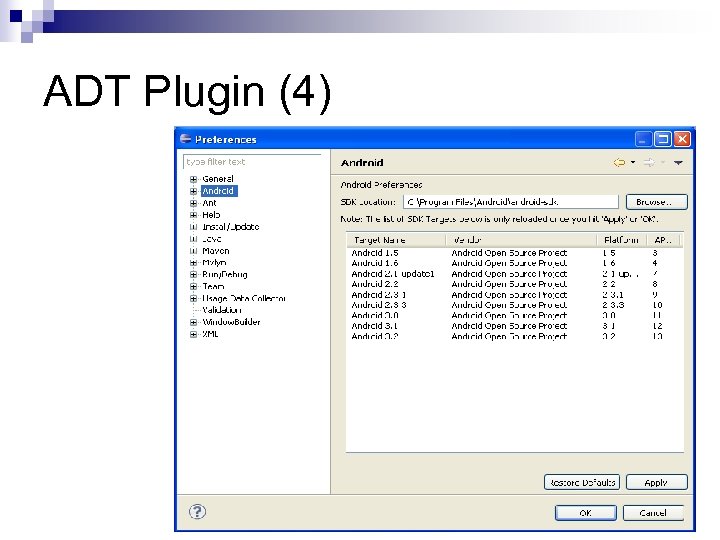Viewport: 720px width, 540px height.
Task: Select the Android 2.3.3 target row
Action: [515, 305]
